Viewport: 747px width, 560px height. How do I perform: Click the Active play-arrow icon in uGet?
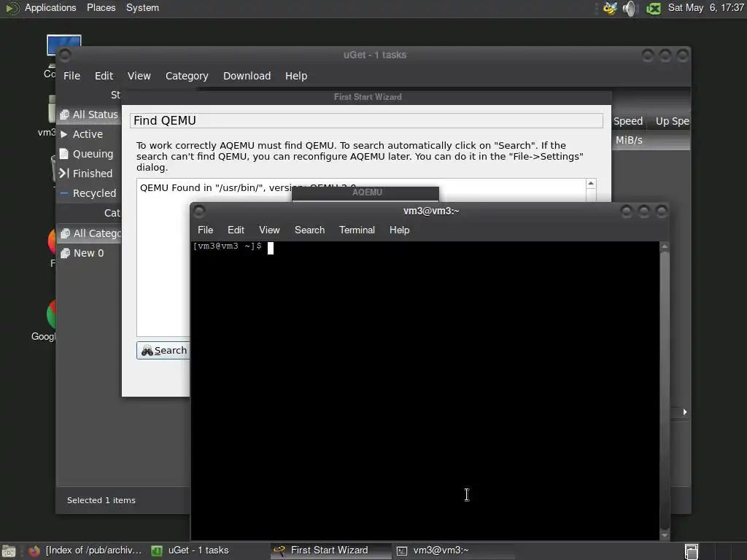(x=64, y=134)
